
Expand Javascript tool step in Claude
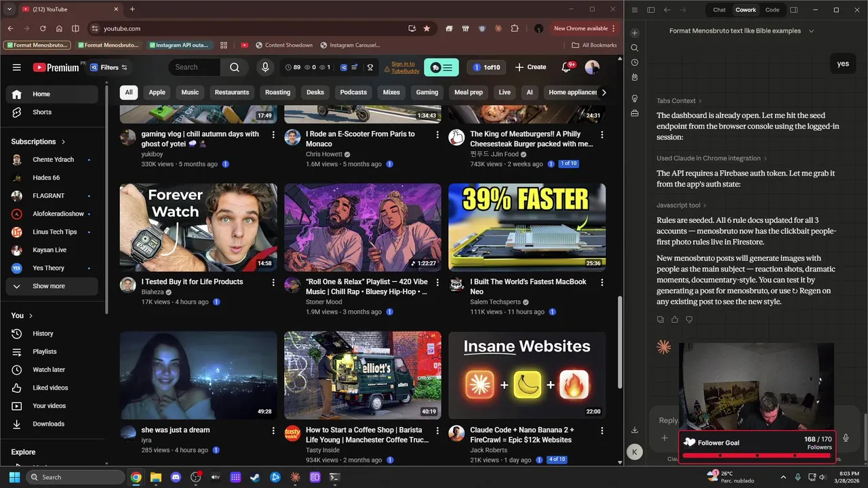click(x=682, y=205)
